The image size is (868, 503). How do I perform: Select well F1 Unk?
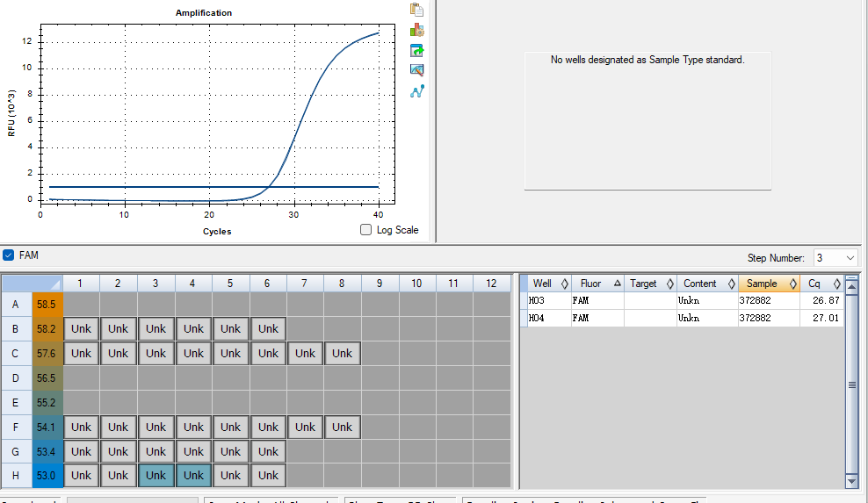tap(81, 428)
